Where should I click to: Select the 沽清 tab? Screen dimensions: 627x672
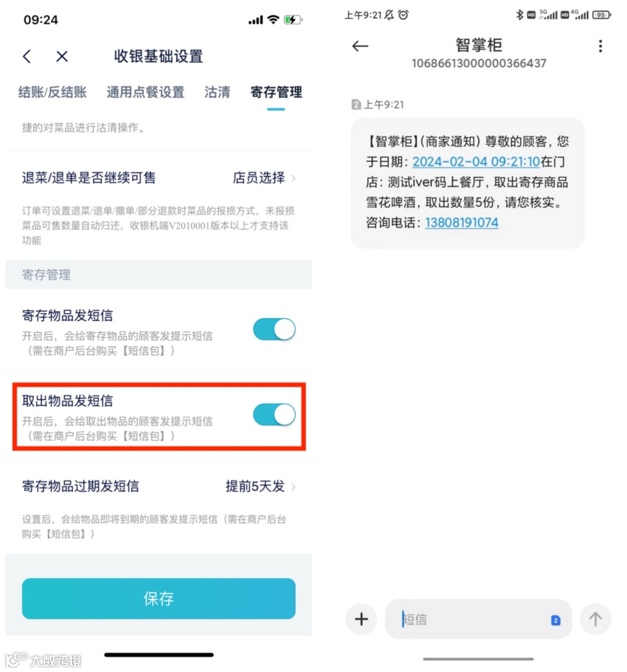click(x=217, y=92)
